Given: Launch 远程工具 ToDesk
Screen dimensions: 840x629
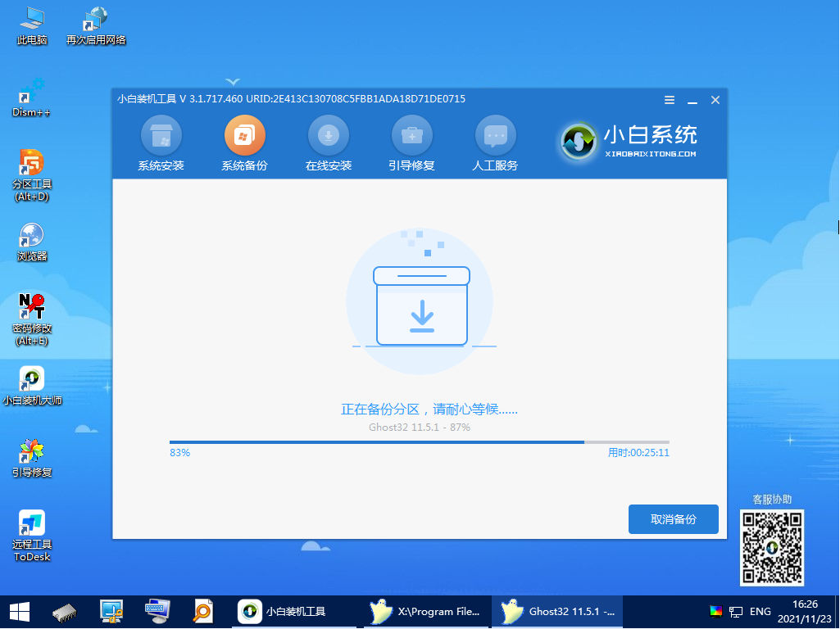Looking at the screenshot, I should (30, 528).
